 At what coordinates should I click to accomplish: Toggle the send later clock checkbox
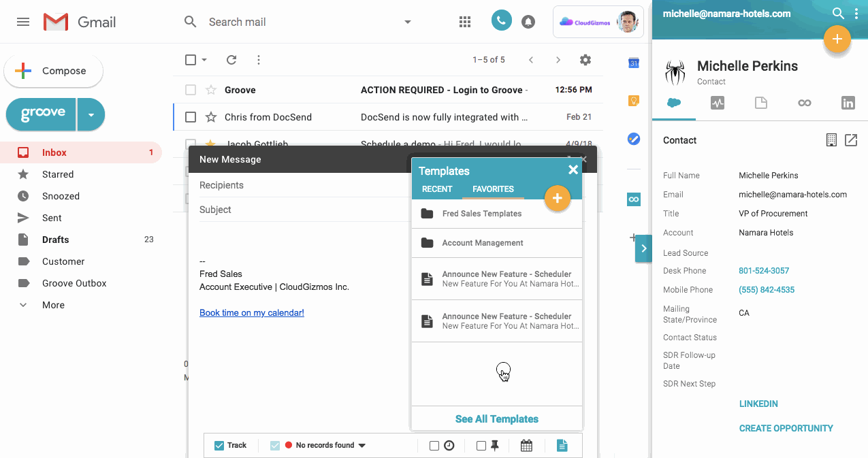[x=434, y=446]
